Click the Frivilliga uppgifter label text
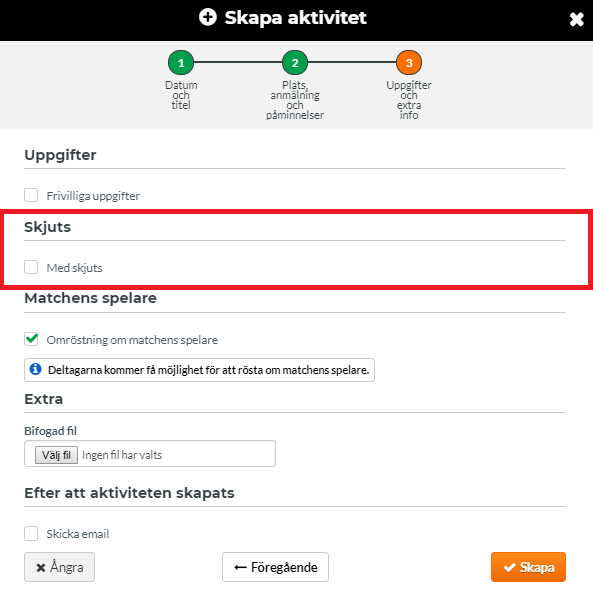This screenshot has height=591, width=593. pyautogui.click(x=93, y=196)
